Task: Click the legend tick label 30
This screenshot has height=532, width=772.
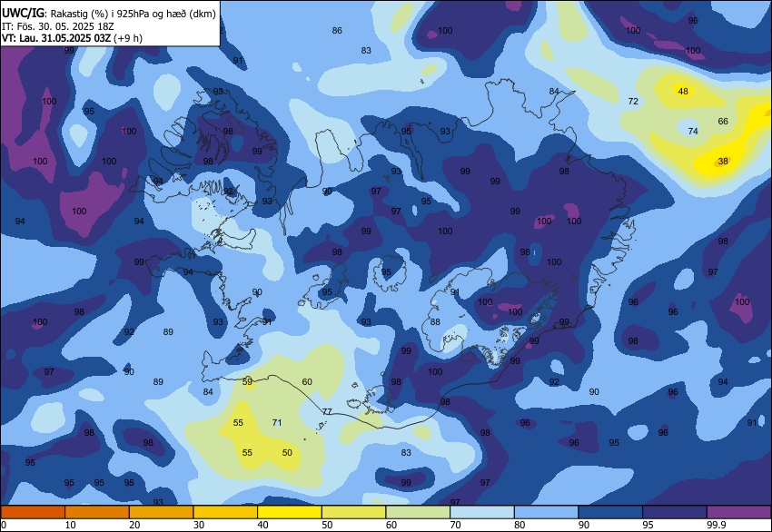Action: click(x=199, y=525)
